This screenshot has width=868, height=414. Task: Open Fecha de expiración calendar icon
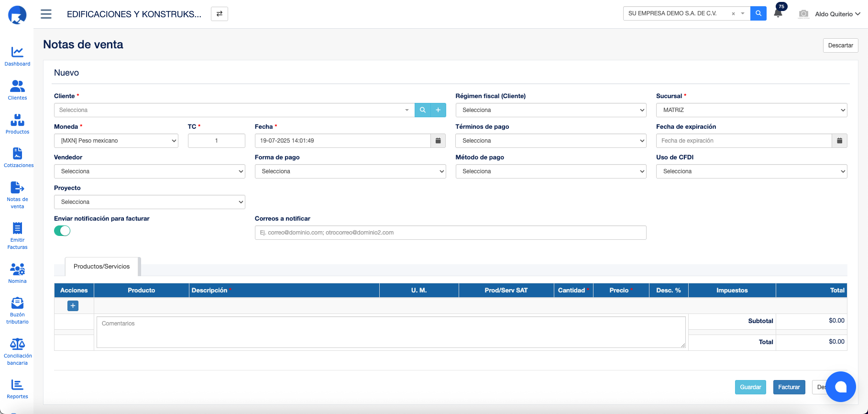(839, 141)
